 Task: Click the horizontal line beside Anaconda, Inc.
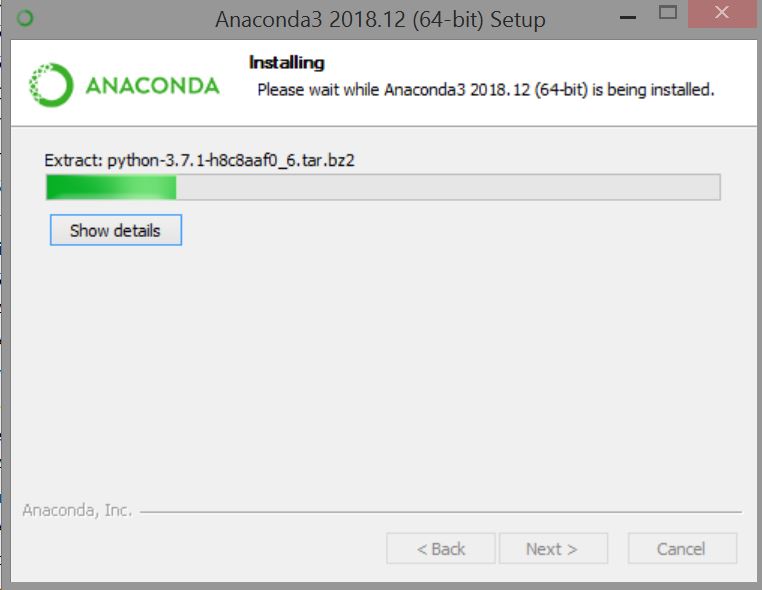click(x=440, y=512)
